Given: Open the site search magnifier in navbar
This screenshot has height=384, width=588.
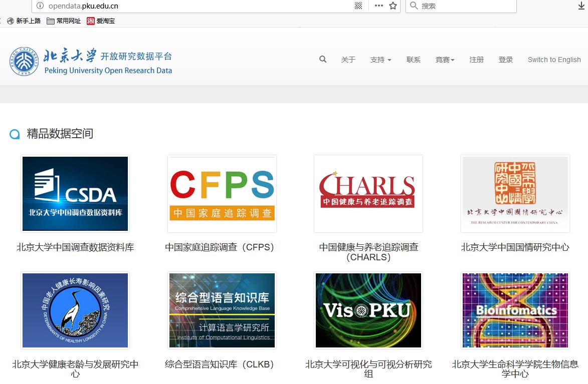Looking at the screenshot, I should point(323,59).
